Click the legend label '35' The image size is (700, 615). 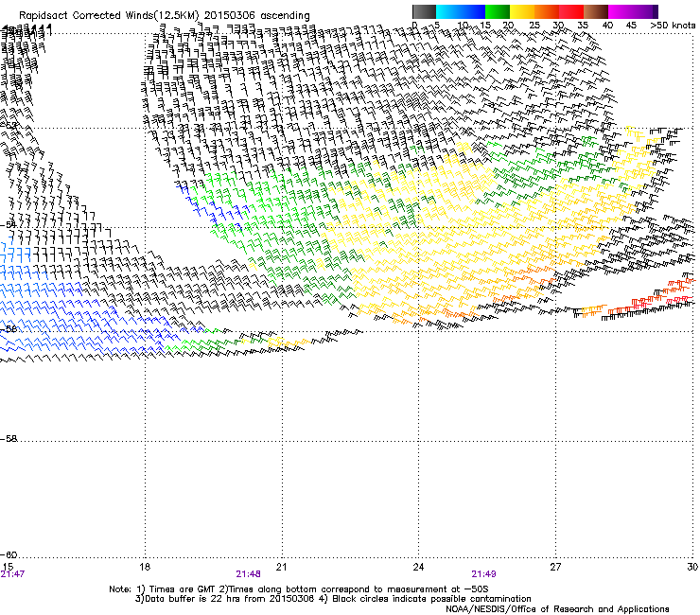(583, 25)
